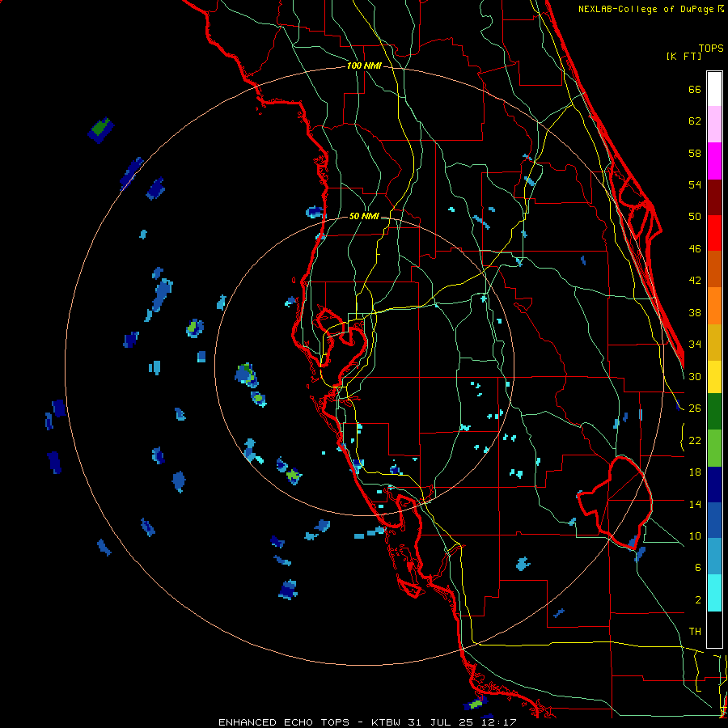728x728 pixels.
Task: Click the 6 value on the legend
Action: [x=698, y=568]
